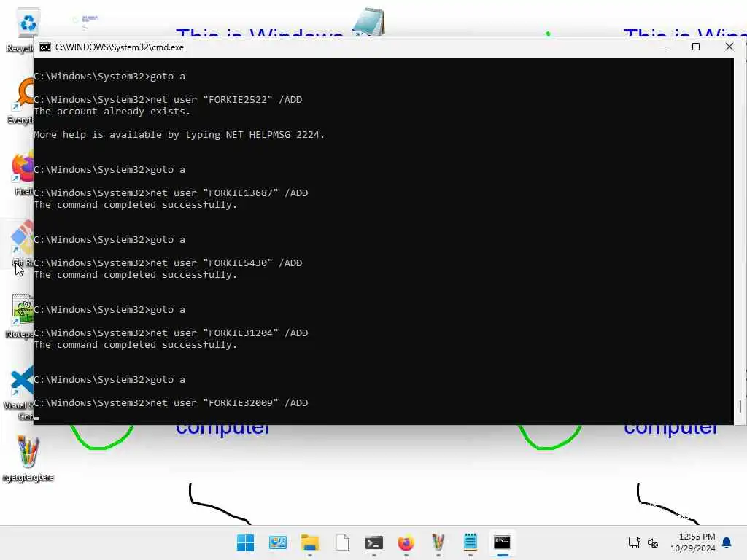Screen dimensions: 747x560
Task: Close the cmd.exe window
Action: pos(729,47)
